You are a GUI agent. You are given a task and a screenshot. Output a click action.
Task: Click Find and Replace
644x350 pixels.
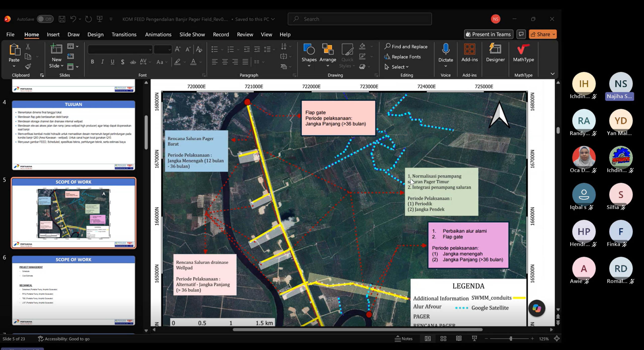406,47
